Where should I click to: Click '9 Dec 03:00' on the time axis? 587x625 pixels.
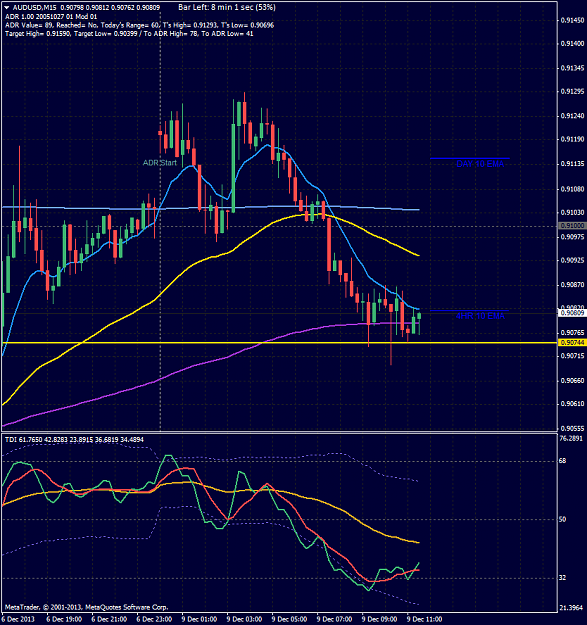(x=245, y=619)
